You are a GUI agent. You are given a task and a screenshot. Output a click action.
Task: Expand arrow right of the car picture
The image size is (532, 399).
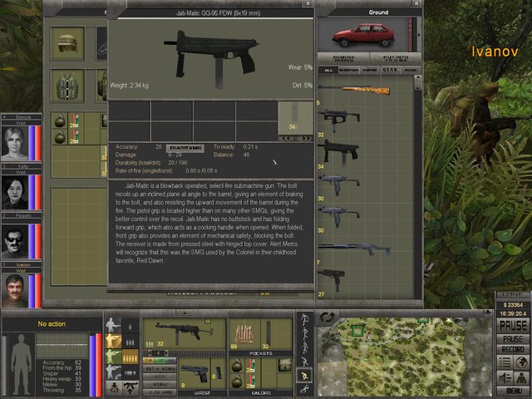pos(419,35)
